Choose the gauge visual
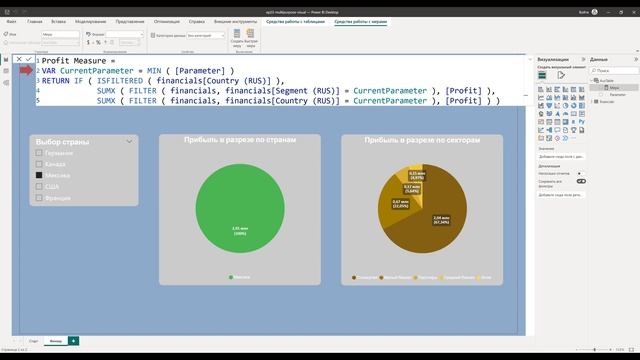Screen dimensions: 640x360 pyautogui.click(x=565, y=114)
